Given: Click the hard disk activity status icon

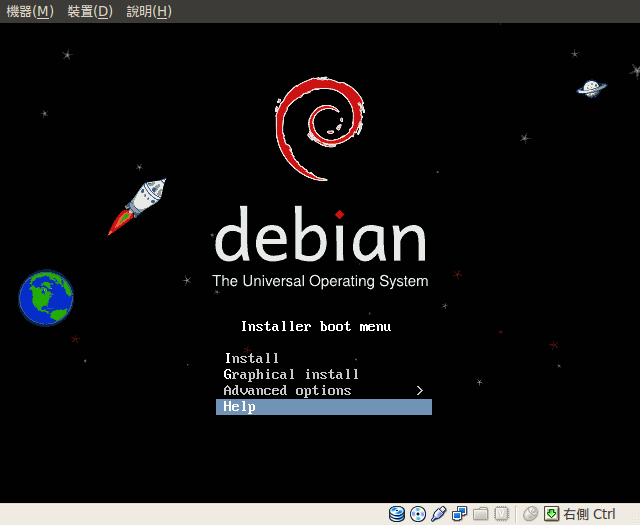Looking at the screenshot, I should tap(397, 514).
